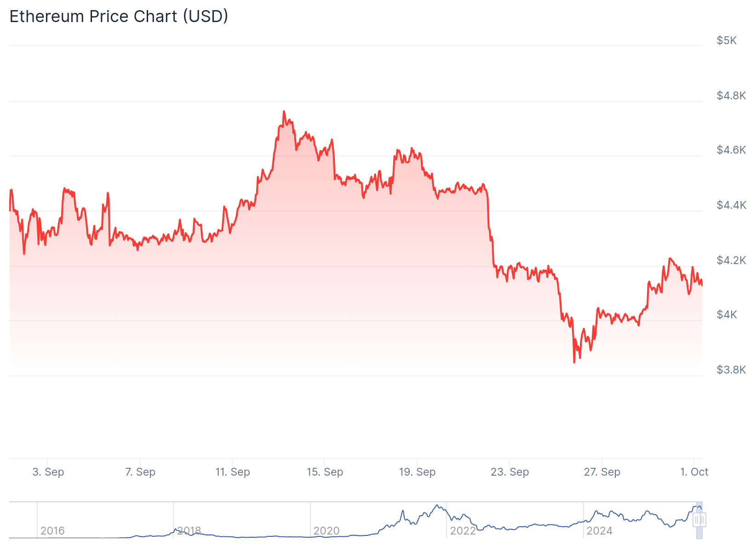
Task: Click the Ethereum Price Chart (USD) title
Action: [119, 17]
